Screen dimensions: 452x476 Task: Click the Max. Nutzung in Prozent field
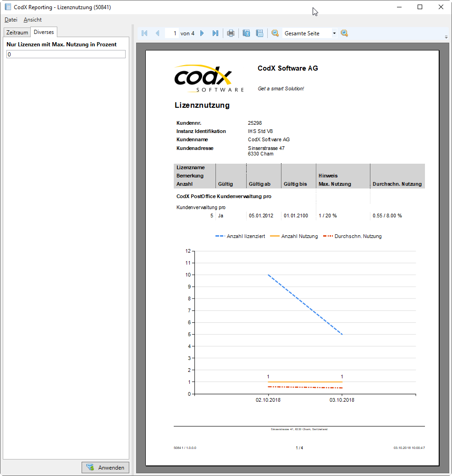66,54
